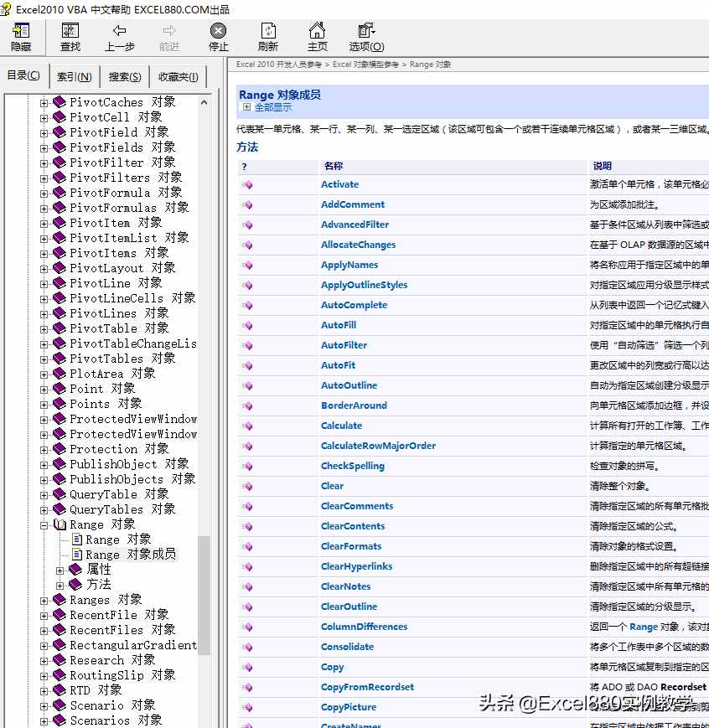Open the Options 选项(O) toolbar icon
Viewport: 709px width, 728px height.
(x=366, y=31)
